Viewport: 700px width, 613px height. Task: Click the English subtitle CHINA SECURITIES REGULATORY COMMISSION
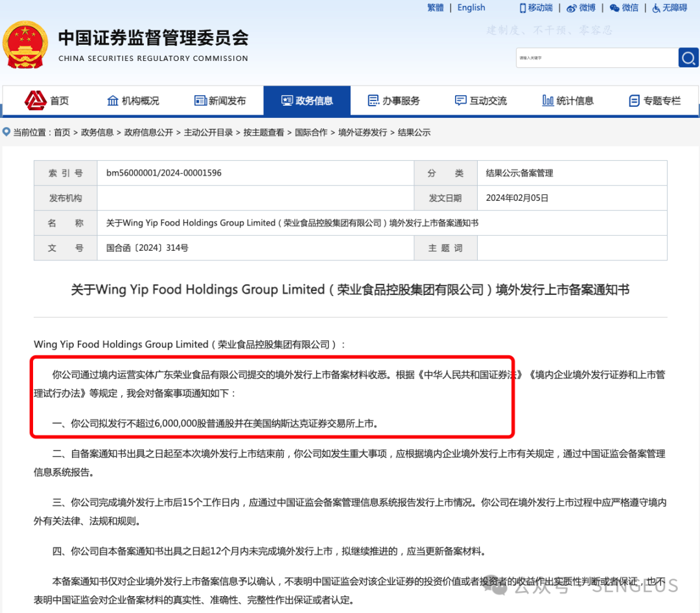153,58
